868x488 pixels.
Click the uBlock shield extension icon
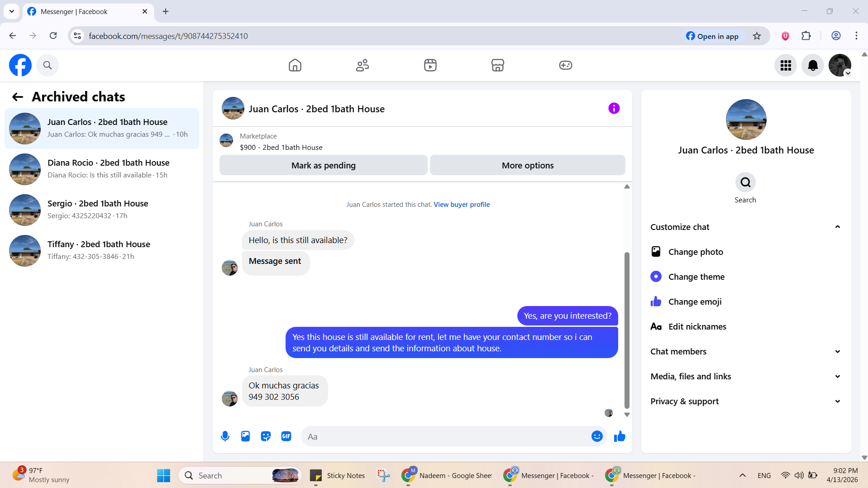point(785,36)
